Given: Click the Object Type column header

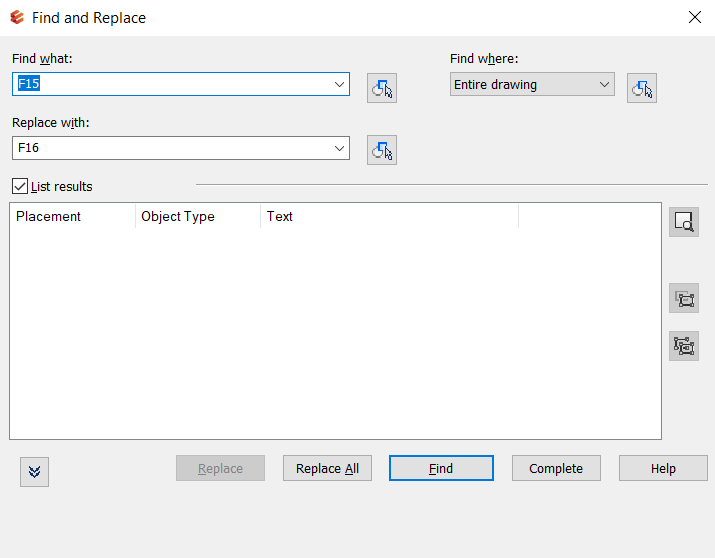Looking at the screenshot, I should coord(197,216).
